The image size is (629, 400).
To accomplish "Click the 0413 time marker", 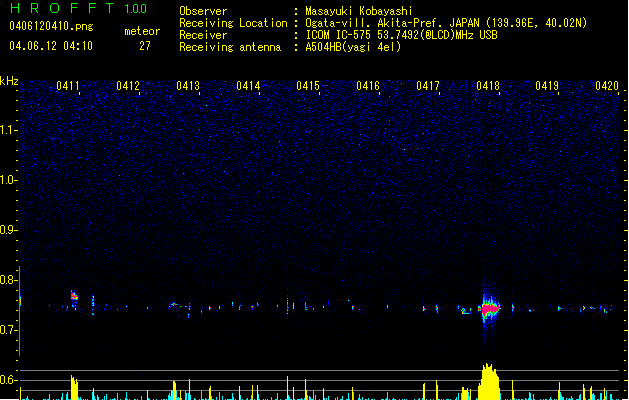I will (x=188, y=86).
